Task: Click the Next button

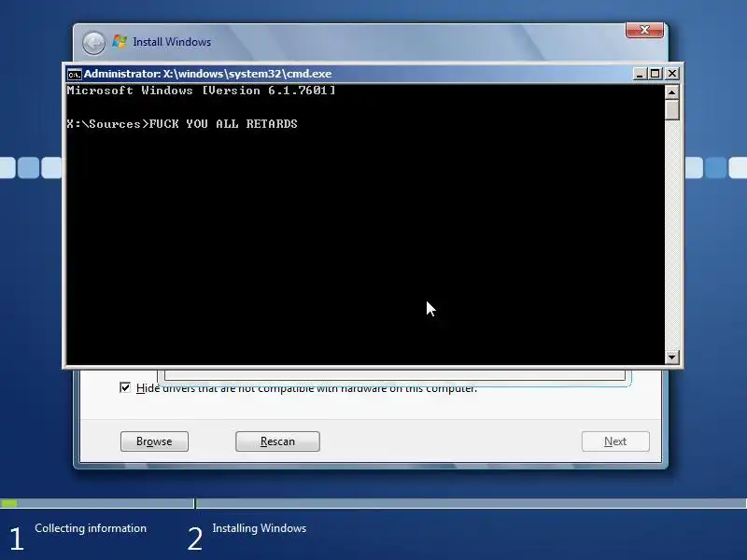Action: click(615, 441)
